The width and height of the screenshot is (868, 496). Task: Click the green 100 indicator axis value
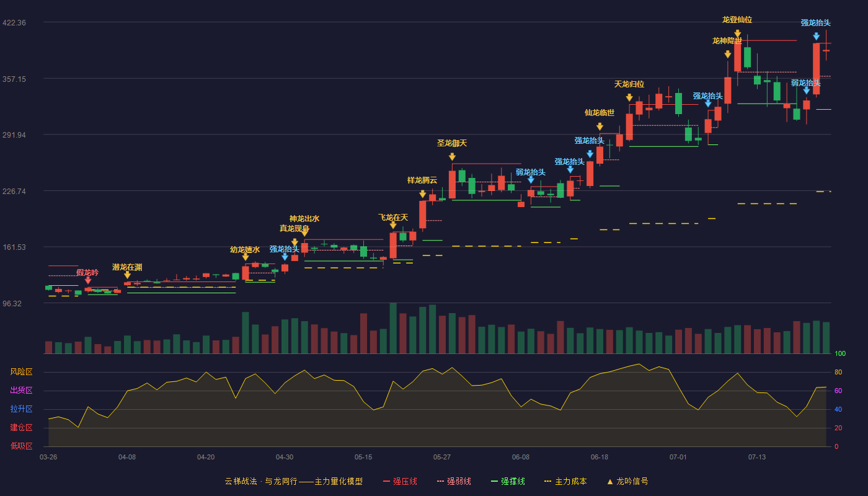(x=840, y=354)
